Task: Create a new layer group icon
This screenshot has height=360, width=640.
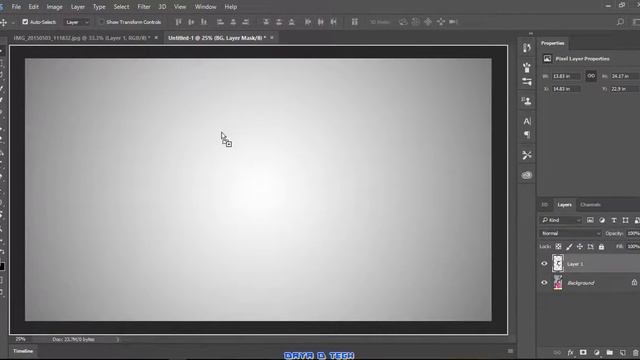Action: (x=609, y=353)
